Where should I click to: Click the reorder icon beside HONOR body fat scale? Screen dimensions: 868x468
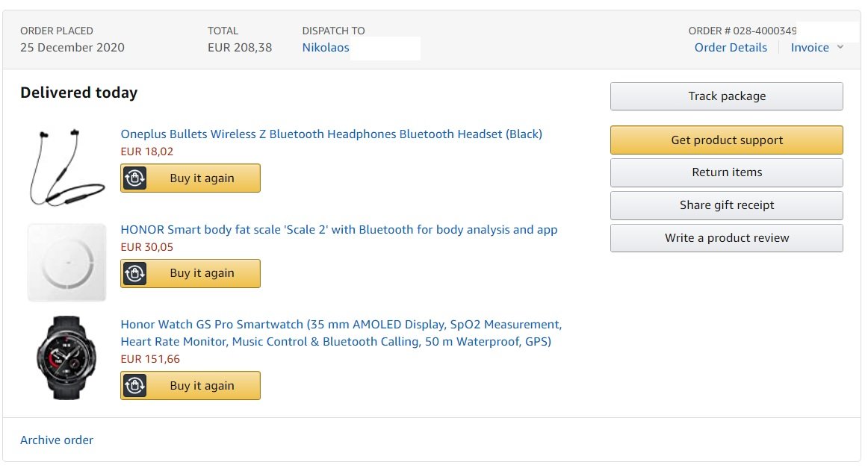point(134,273)
